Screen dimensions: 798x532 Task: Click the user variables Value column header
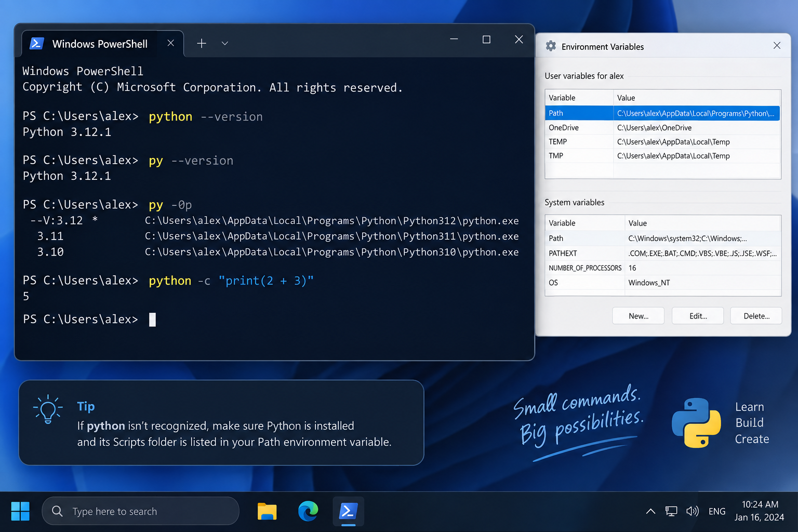click(697, 98)
